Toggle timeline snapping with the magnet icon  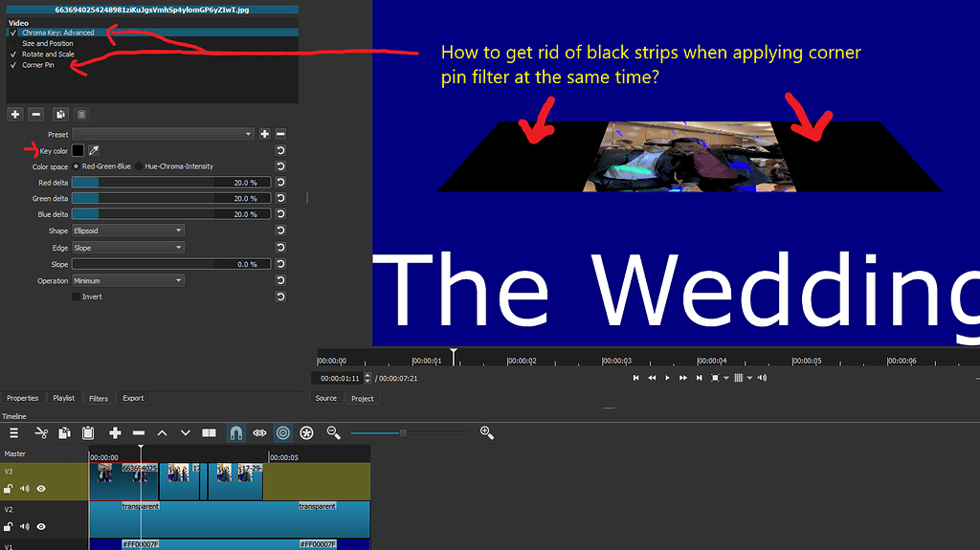236,432
